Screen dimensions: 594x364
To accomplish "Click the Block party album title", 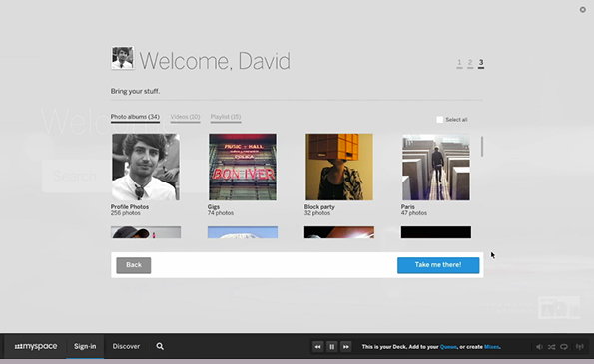I will click(x=319, y=207).
